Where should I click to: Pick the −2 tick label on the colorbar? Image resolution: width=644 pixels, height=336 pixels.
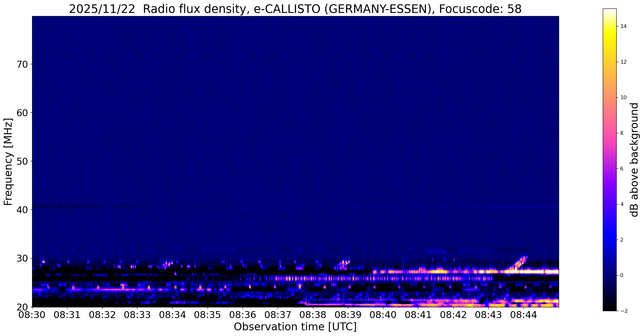[623, 311]
